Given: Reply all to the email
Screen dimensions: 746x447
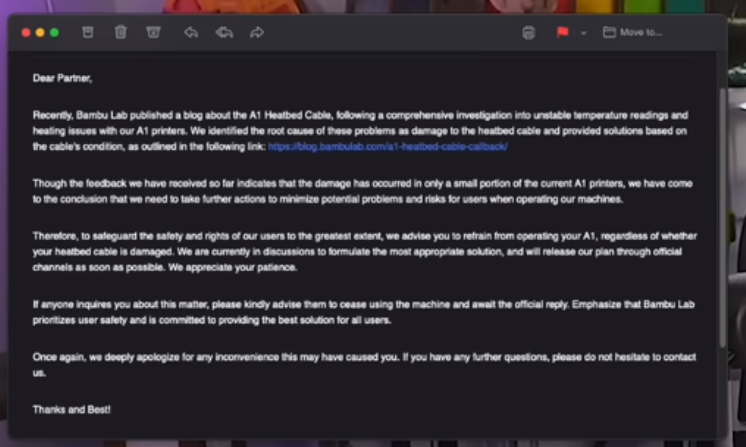Looking at the screenshot, I should click(x=224, y=32).
